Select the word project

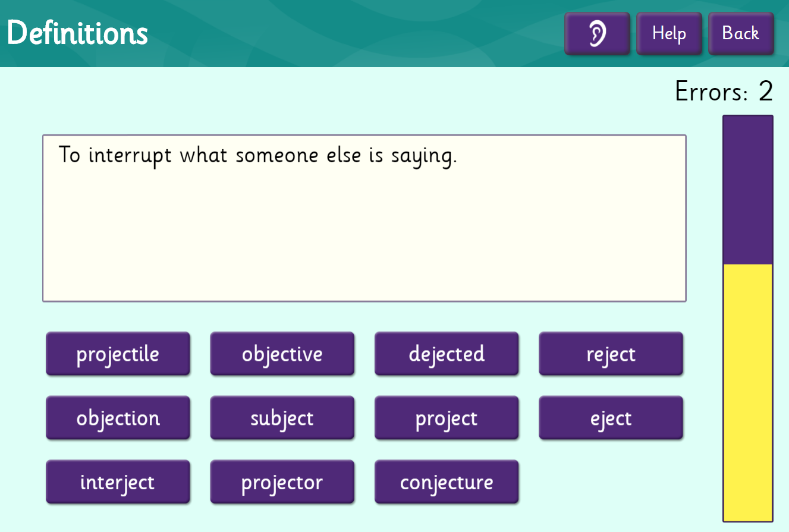pyautogui.click(x=447, y=418)
